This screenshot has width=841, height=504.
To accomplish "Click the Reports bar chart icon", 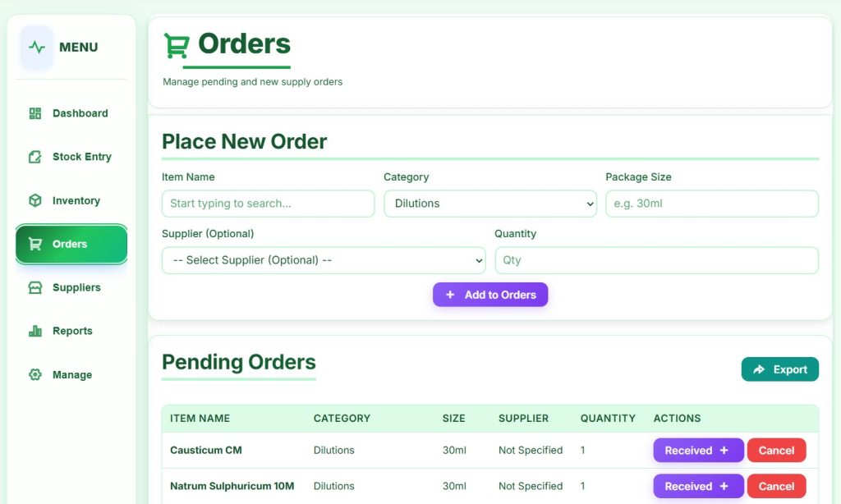I will coord(34,331).
